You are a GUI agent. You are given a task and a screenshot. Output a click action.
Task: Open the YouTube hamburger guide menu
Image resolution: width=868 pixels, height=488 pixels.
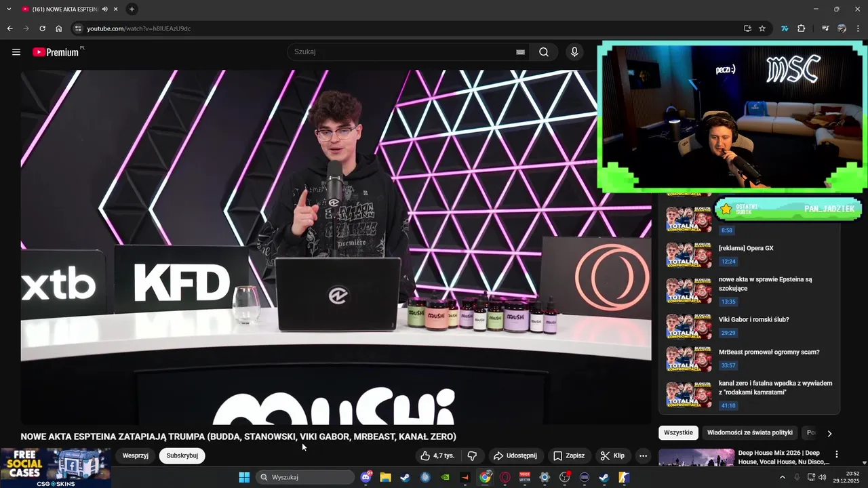tap(16, 52)
